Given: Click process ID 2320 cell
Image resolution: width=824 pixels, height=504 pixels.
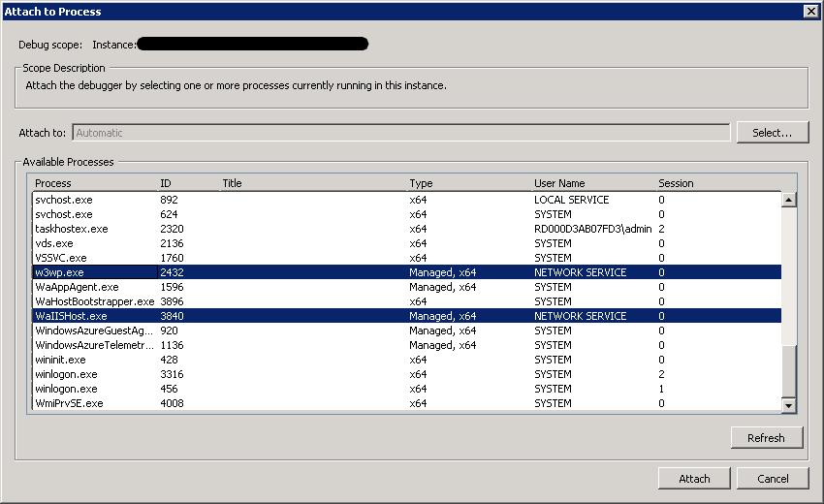Looking at the screenshot, I should (172, 229).
